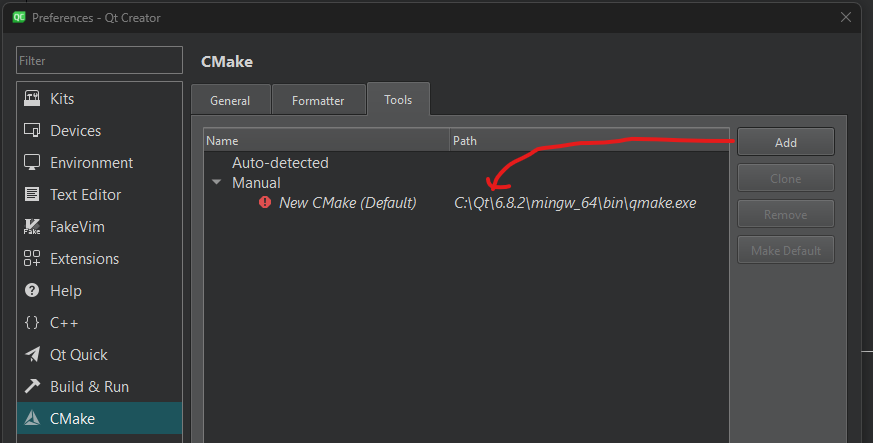The width and height of the screenshot is (873, 443).
Task: Open the Formatter tab
Action: 318,101
